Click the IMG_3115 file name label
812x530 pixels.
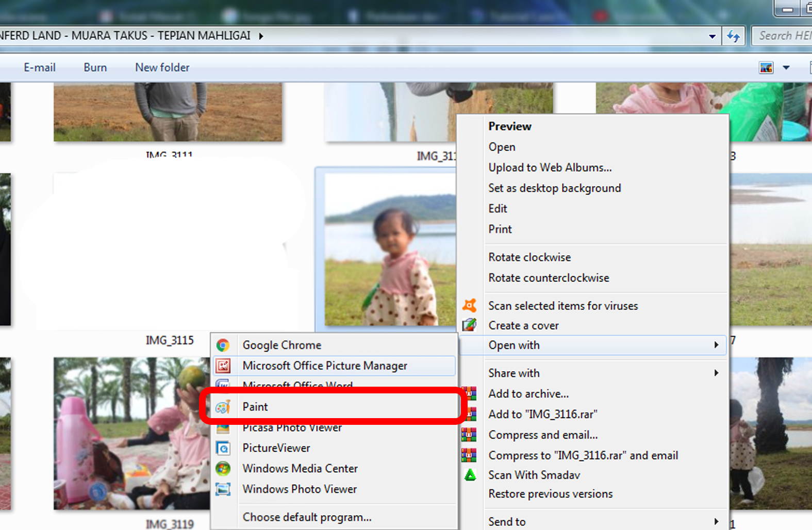pos(170,340)
